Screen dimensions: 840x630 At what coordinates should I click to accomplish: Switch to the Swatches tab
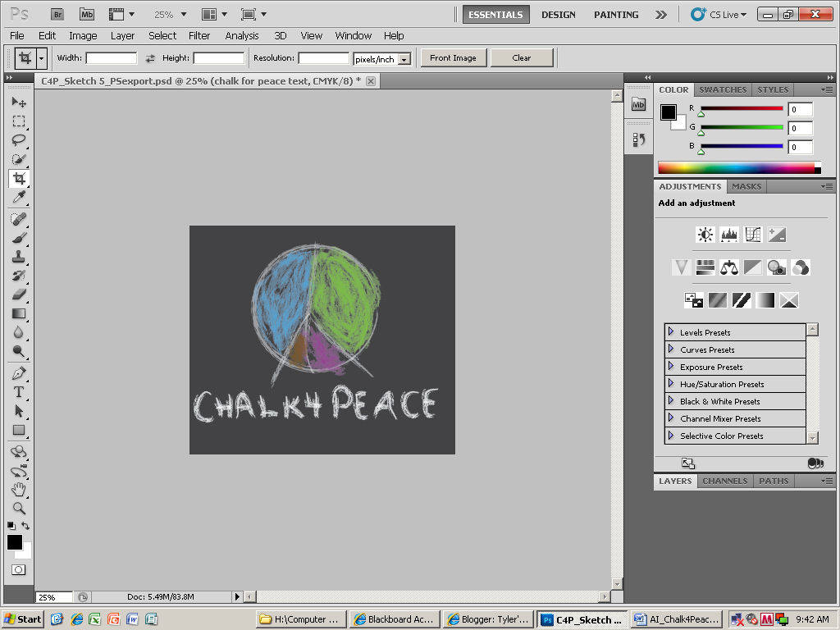pyautogui.click(x=722, y=89)
